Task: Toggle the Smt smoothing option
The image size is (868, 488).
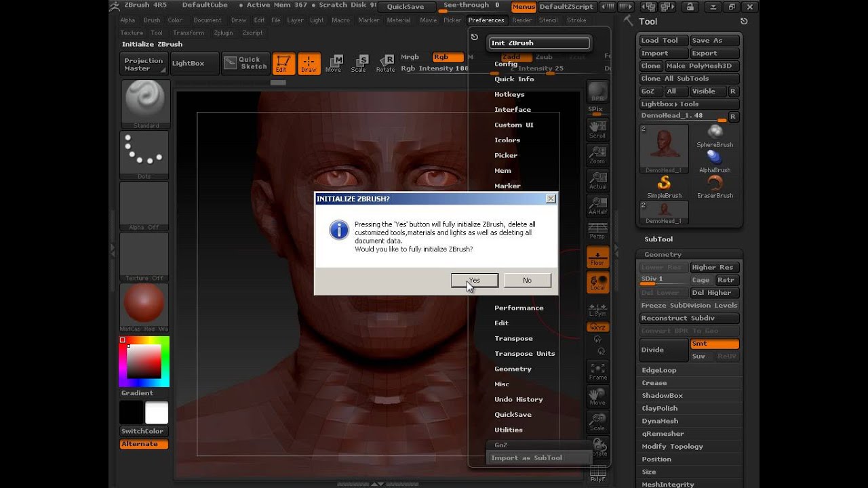Action: [714, 344]
